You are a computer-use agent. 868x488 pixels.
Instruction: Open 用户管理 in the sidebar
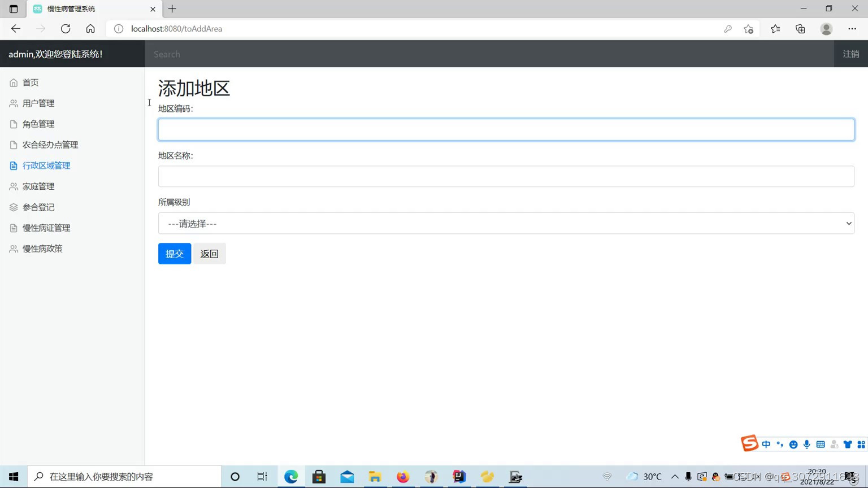pyautogui.click(x=38, y=103)
